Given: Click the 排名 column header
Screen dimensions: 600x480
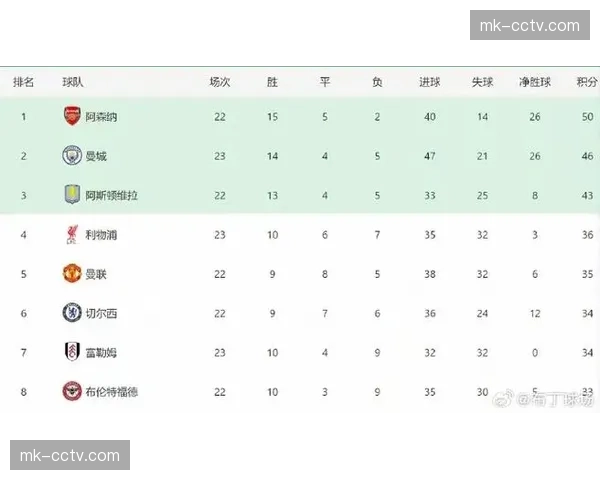Looking at the screenshot, I should pos(23,82).
